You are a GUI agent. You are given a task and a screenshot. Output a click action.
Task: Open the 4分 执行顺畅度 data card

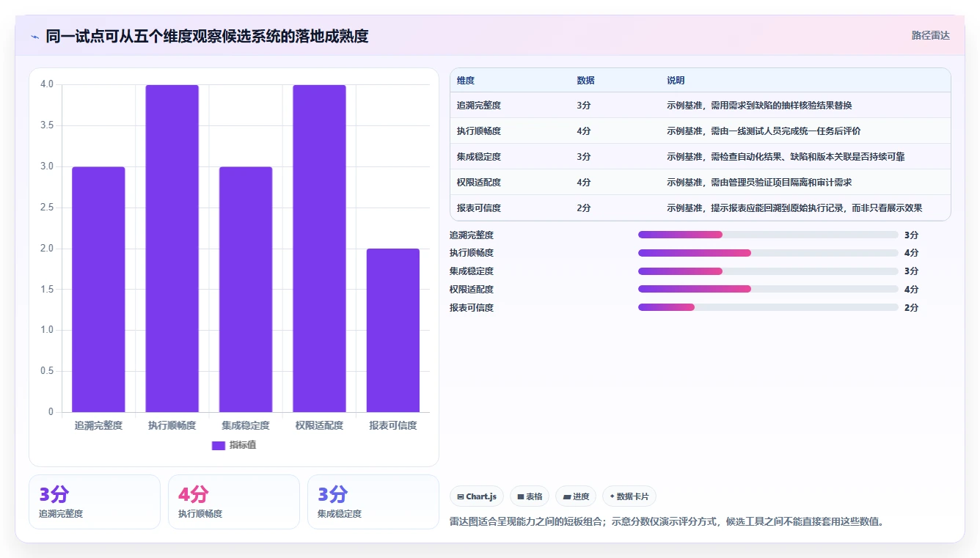click(234, 502)
